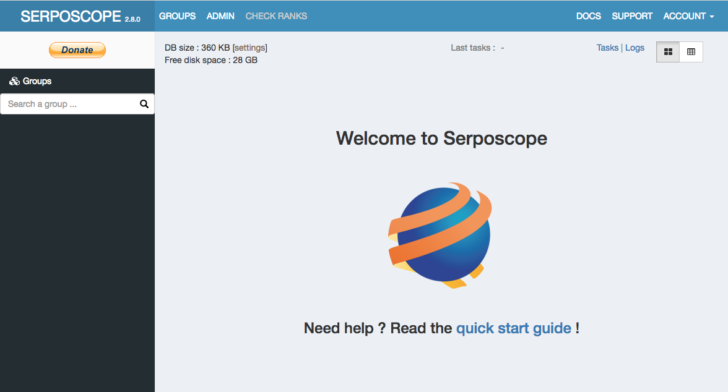Open the Tasks link
Image resolution: width=728 pixels, height=392 pixels.
607,48
